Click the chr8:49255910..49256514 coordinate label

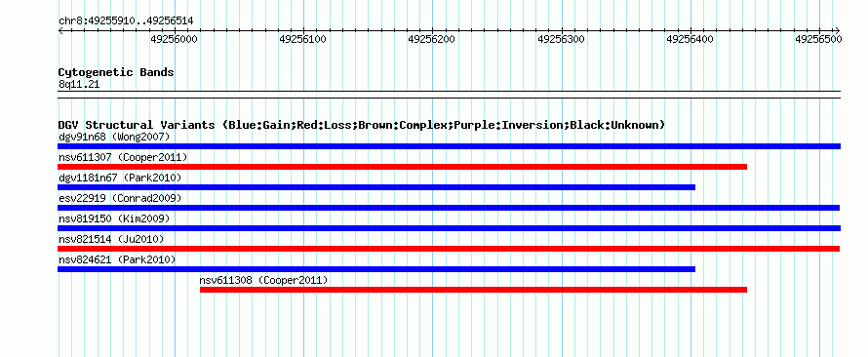[x=126, y=21]
